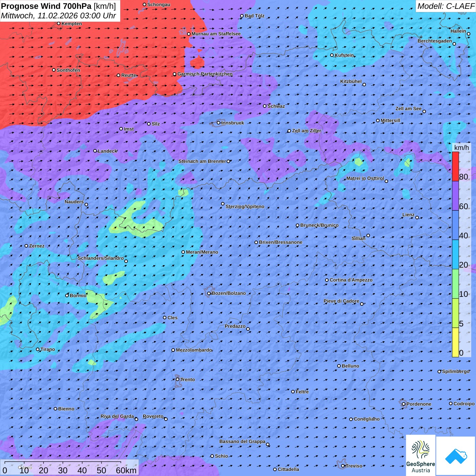Screen dimensions: 476x476
Task: Click the 'Murnau am Staffelsee' label
Action: tap(216, 34)
